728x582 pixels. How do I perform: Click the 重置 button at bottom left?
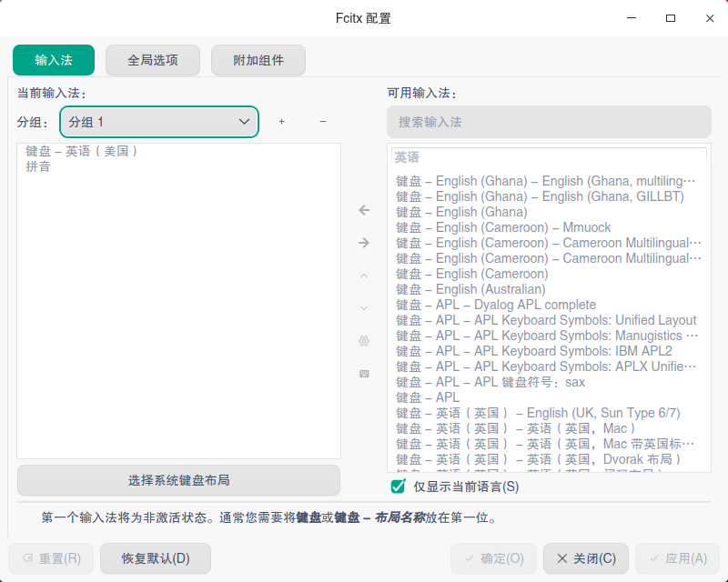[50, 558]
